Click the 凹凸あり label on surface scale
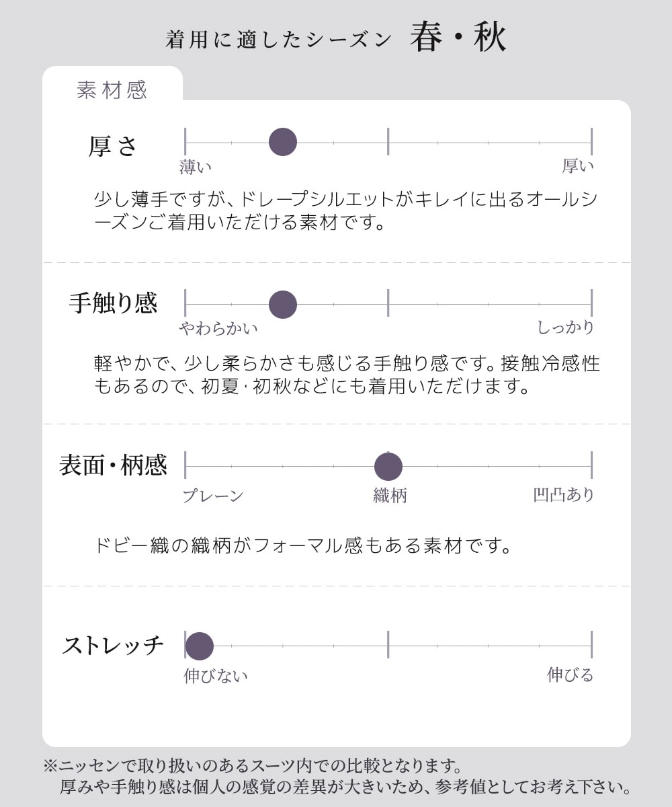The height and width of the screenshot is (807, 672). pos(564,495)
